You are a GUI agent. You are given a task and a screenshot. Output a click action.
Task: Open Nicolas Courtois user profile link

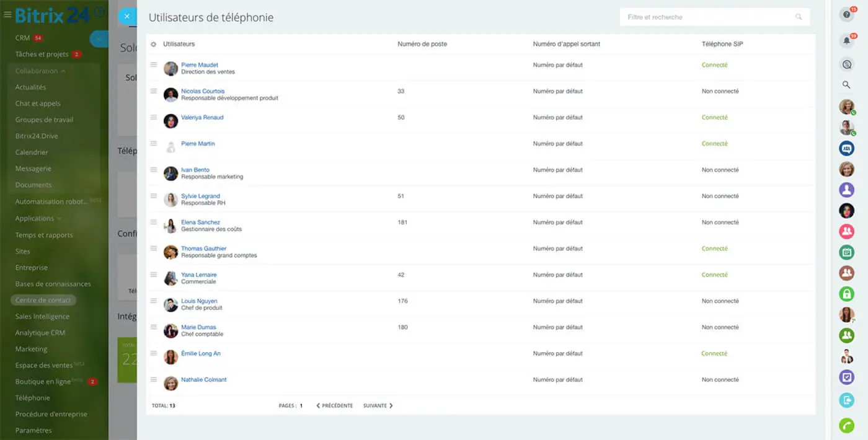point(203,91)
